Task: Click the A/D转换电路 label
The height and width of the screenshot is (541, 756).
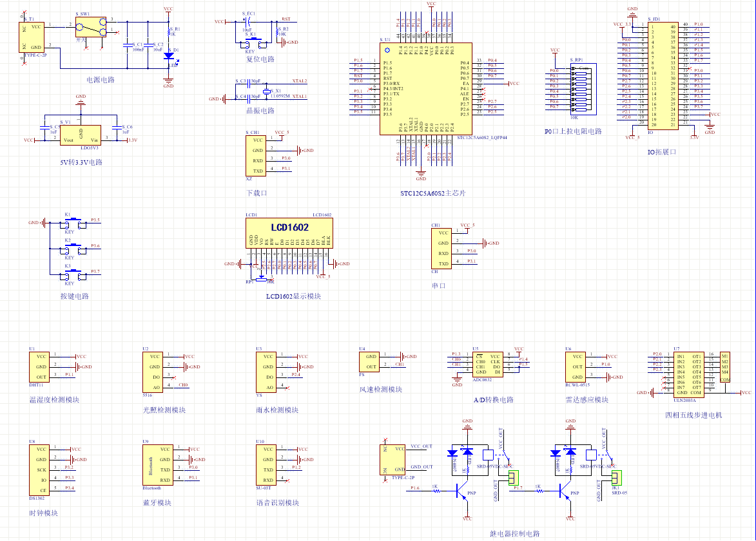Action: (x=493, y=400)
